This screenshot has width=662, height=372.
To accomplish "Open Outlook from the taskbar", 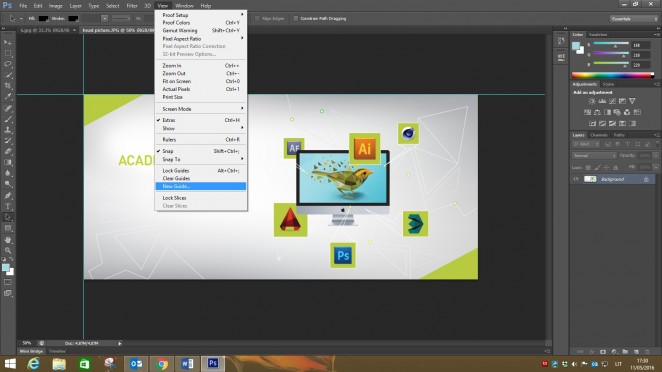I will click(136, 364).
